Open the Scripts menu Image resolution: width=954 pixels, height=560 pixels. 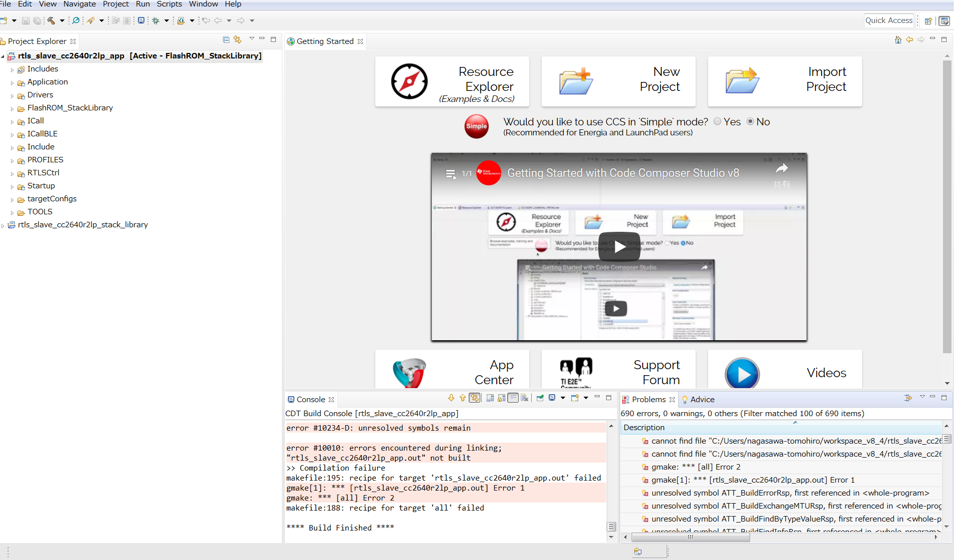[x=169, y=4]
